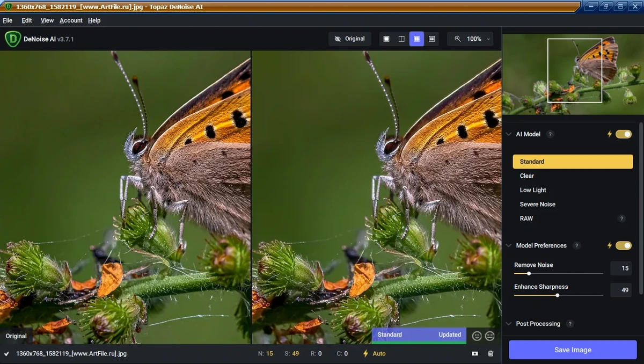Click the v3.7.1 version text
644x364 pixels.
[65, 39]
